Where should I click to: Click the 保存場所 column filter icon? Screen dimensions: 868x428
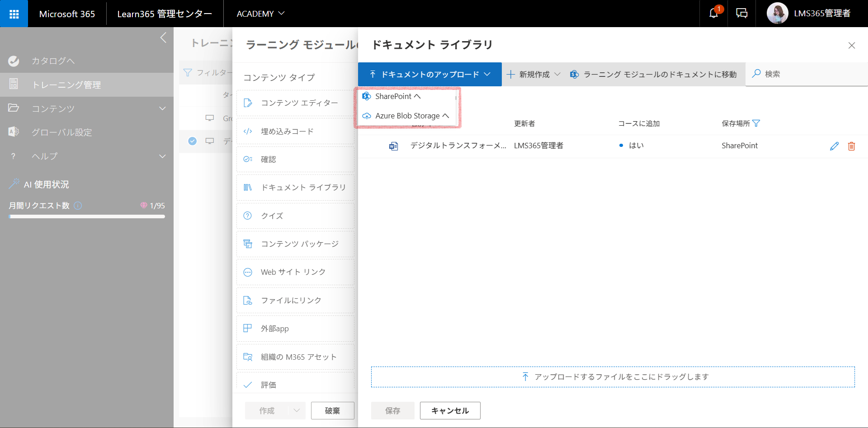tap(756, 123)
